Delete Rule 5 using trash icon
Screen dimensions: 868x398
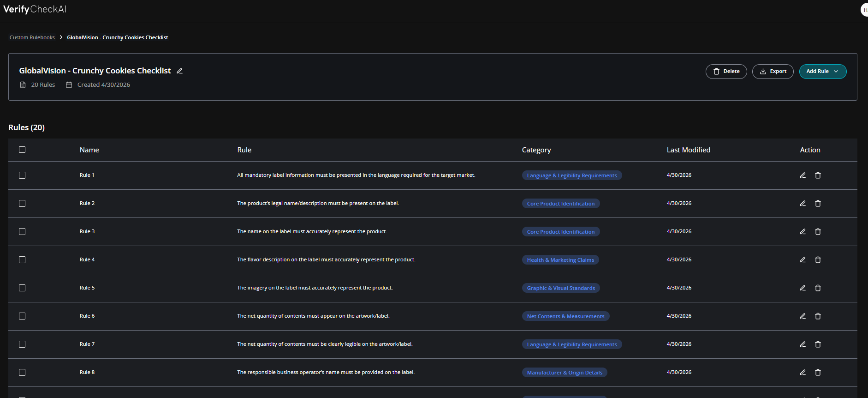click(x=818, y=288)
